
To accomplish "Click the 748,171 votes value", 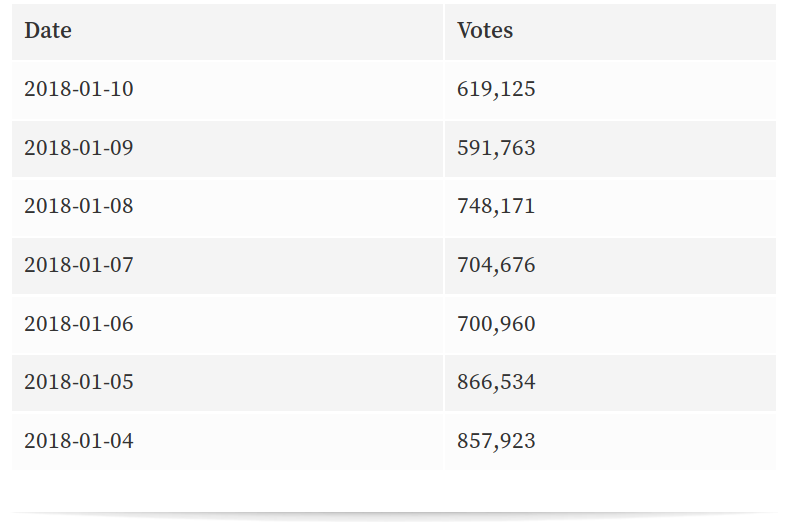I will point(496,206).
